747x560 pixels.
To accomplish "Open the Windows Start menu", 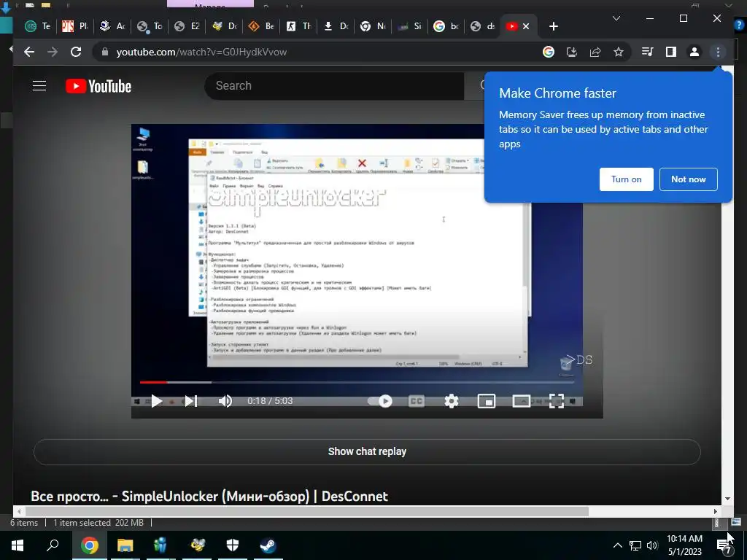I will 18,545.
